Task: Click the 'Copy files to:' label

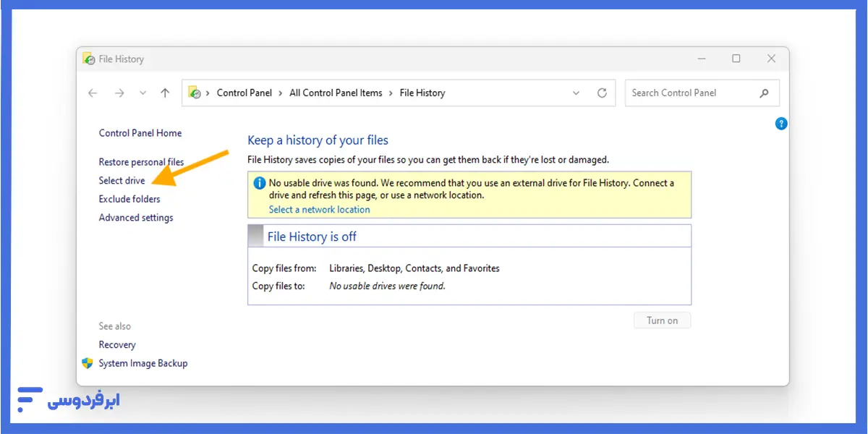Action: click(278, 286)
